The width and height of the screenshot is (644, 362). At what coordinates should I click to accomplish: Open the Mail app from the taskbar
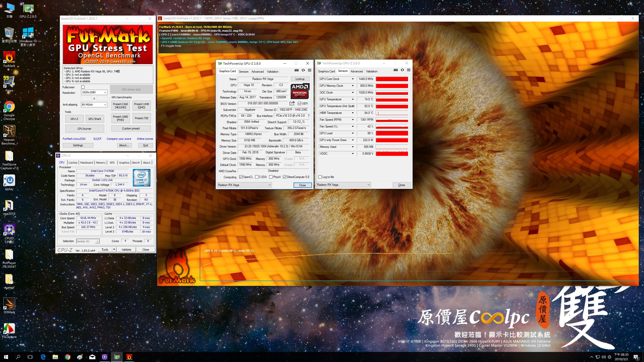pos(92,357)
